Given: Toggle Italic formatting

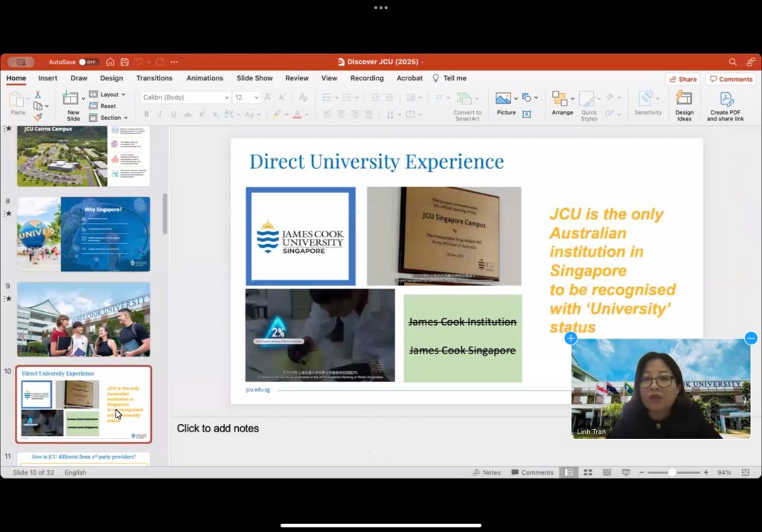Looking at the screenshot, I should pos(159,114).
